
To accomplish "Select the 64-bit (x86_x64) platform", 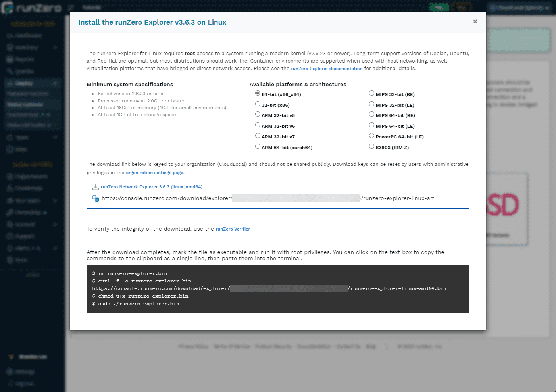I will pyautogui.click(x=258, y=93).
